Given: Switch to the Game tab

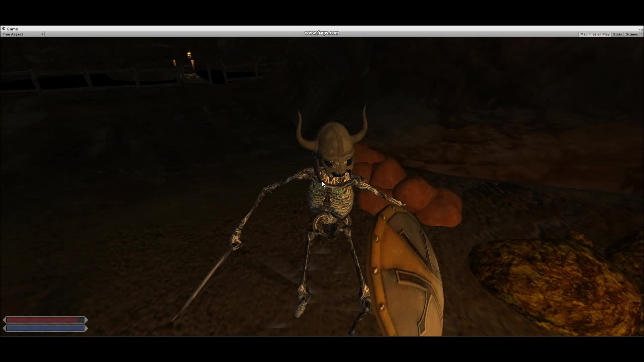Looking at the screenshot, I should (12, 29).
